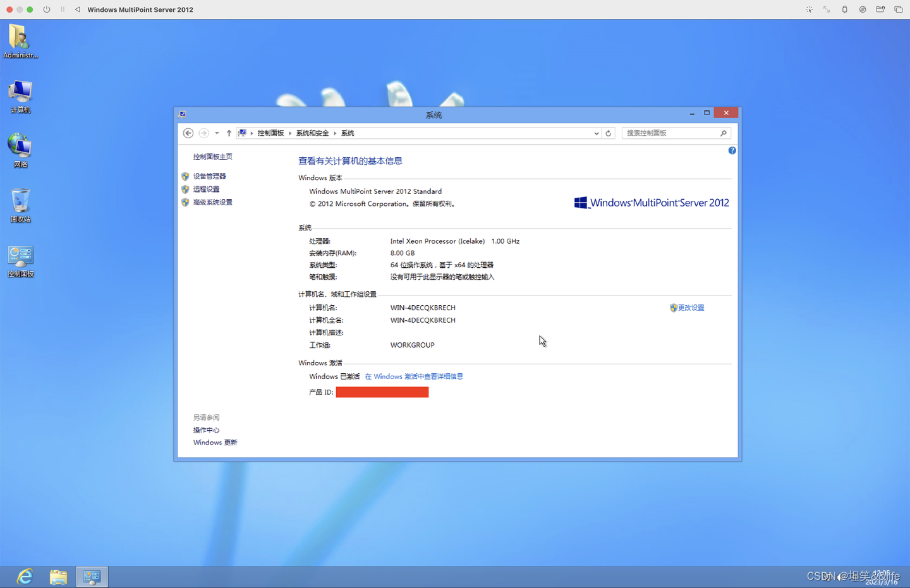Open help with the blue question mark

pos(732,150)
